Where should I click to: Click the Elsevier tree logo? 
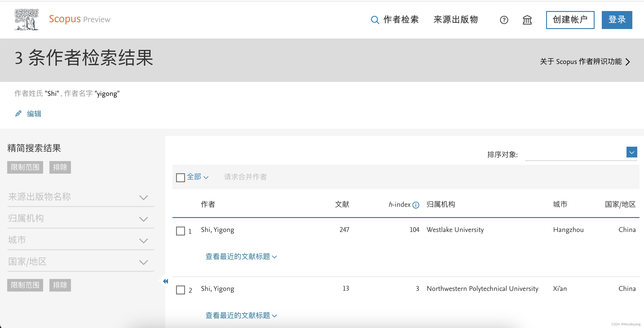click(26, 20)
